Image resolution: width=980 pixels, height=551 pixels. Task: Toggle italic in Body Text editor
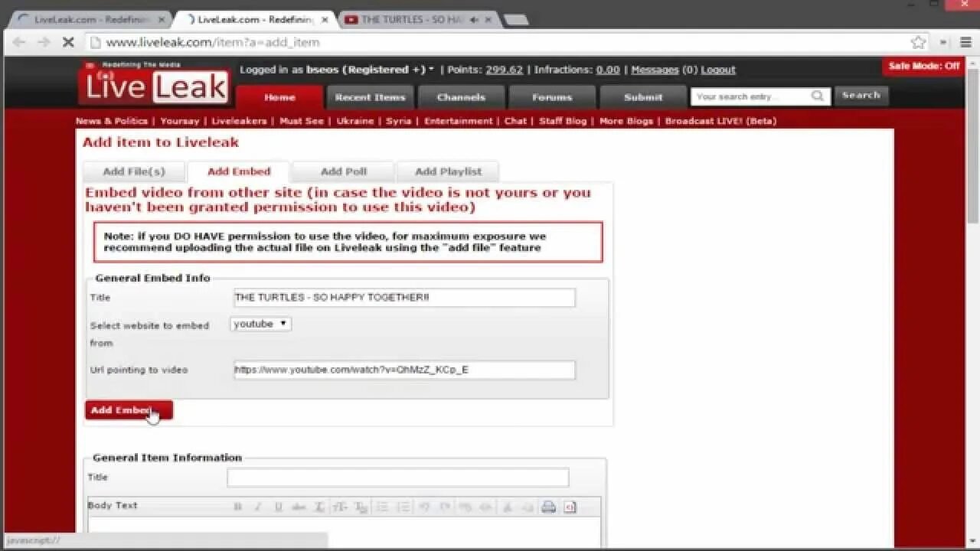coord(258,507)
